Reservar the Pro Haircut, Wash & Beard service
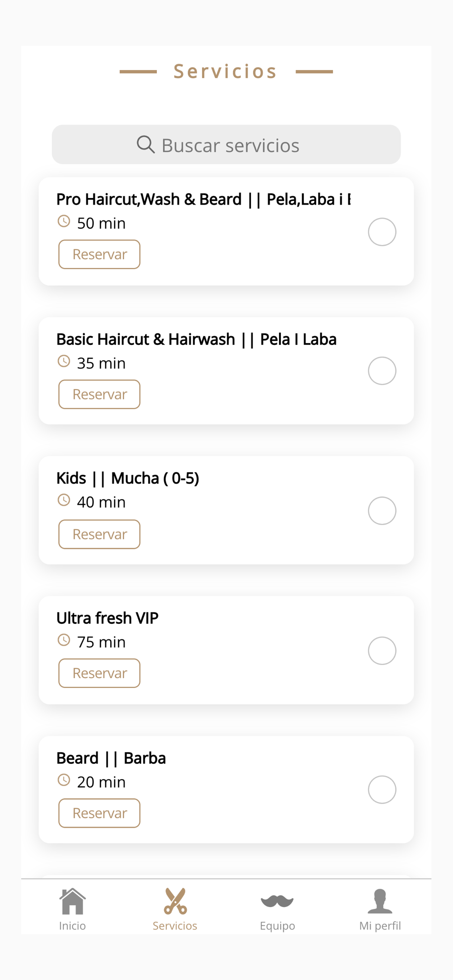 [x=100, y=254]
